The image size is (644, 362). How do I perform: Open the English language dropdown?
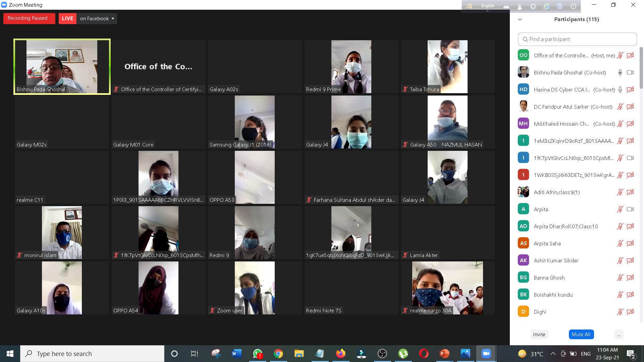pos(488,6)
